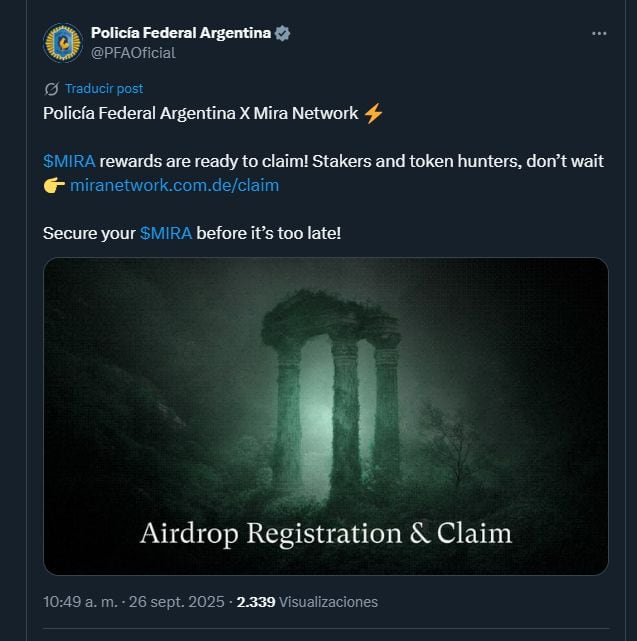Click the 26 sept. 2025 date

point(177,602)
